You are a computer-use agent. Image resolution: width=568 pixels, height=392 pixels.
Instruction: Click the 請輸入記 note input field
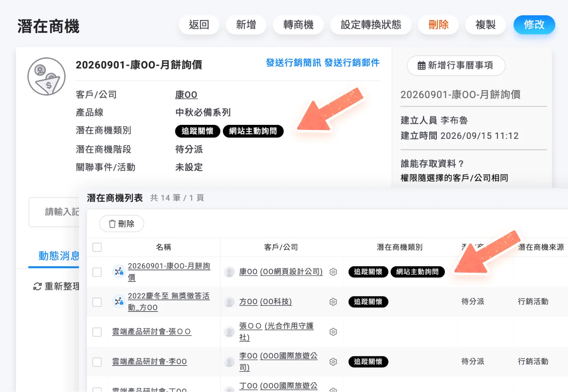[54, 212]
